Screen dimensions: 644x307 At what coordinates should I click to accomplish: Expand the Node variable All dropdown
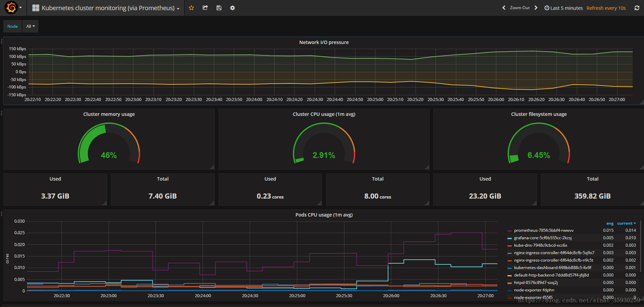[31, 26]
